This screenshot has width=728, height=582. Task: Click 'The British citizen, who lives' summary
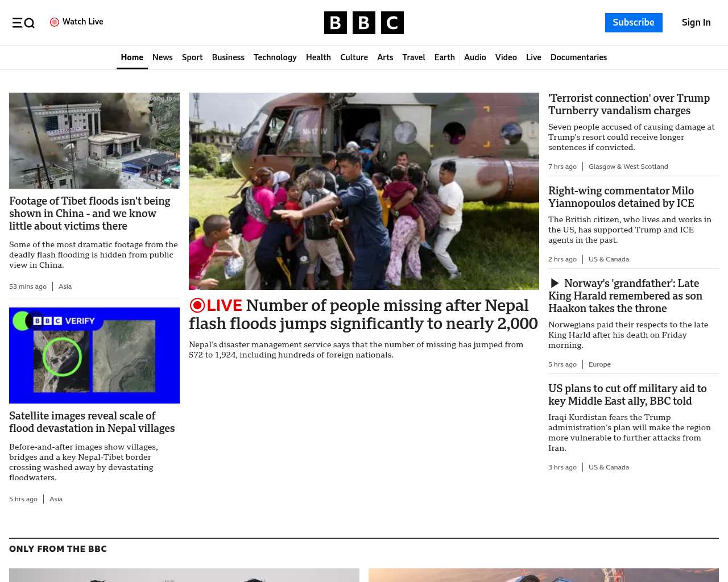click(630, 230)
